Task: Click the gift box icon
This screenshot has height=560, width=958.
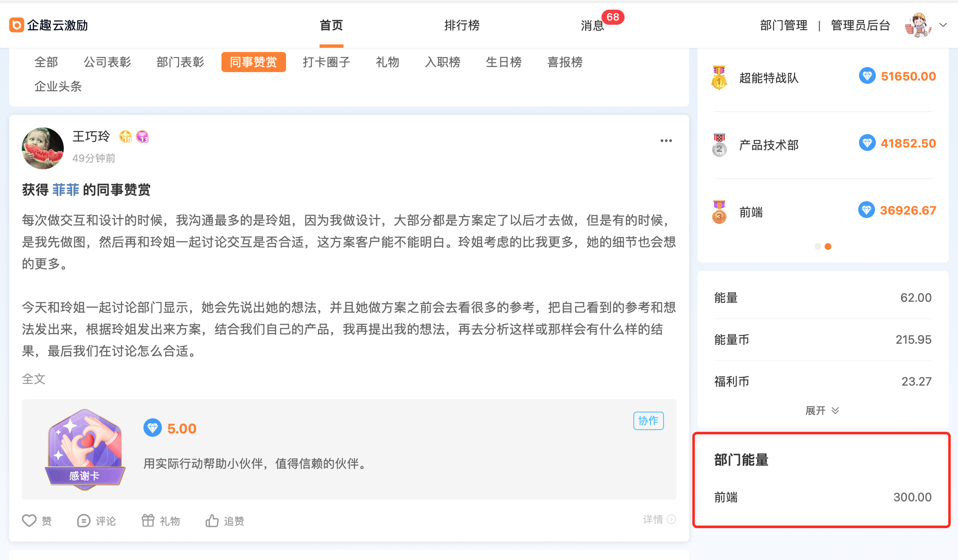Action: pyautogui.click(x=148, y=520)
